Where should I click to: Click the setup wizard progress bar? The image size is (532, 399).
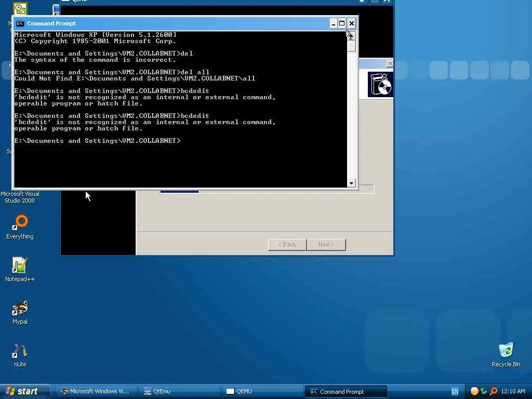[267, 191]
